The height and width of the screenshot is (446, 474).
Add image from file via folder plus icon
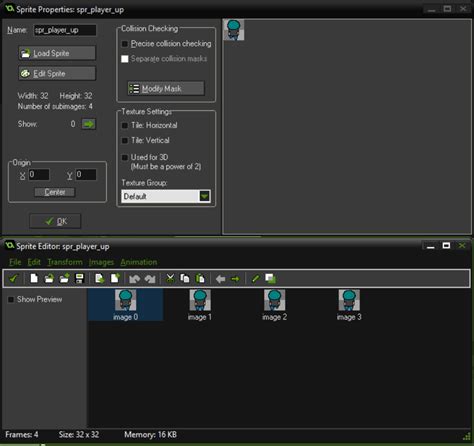point(64,278)
